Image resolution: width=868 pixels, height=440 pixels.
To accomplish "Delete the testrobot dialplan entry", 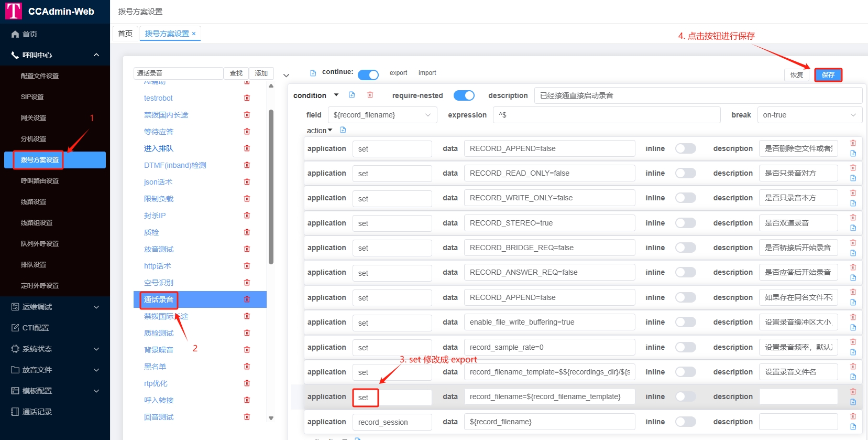I will pyautogui.click(x=247, y=98).
